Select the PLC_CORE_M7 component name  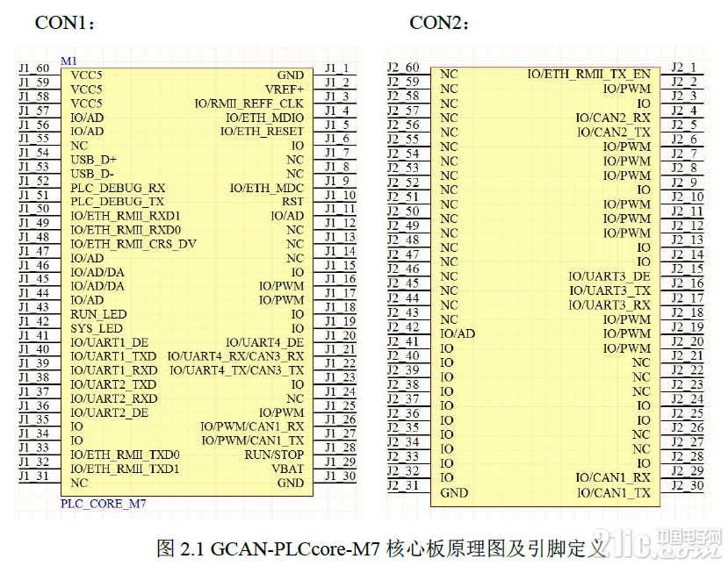pos(103,504)
